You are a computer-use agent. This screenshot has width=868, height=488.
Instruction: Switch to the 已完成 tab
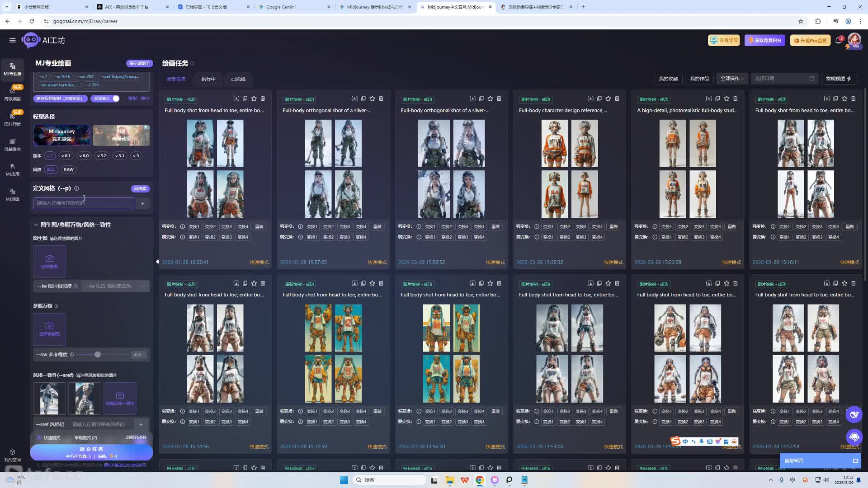pos(238,79)
